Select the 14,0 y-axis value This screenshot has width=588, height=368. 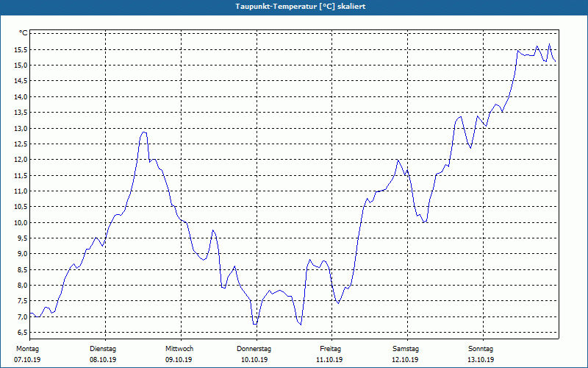click(x=21, y=97)
